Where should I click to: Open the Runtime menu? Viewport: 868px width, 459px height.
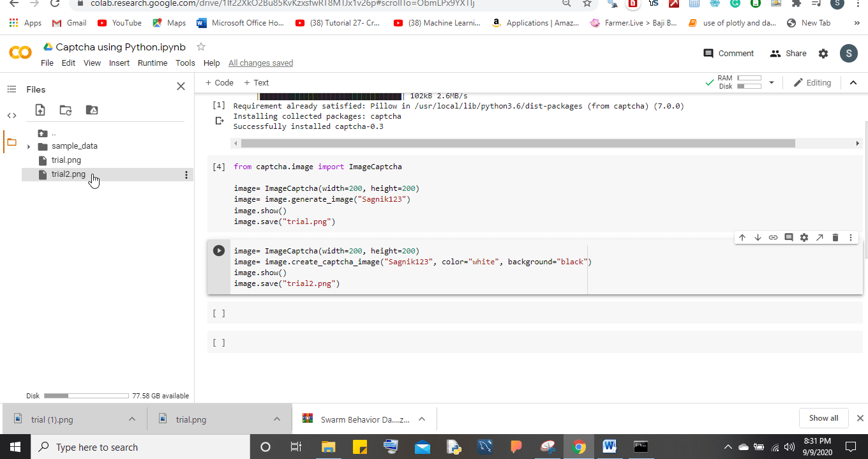(x=153, y=63)
